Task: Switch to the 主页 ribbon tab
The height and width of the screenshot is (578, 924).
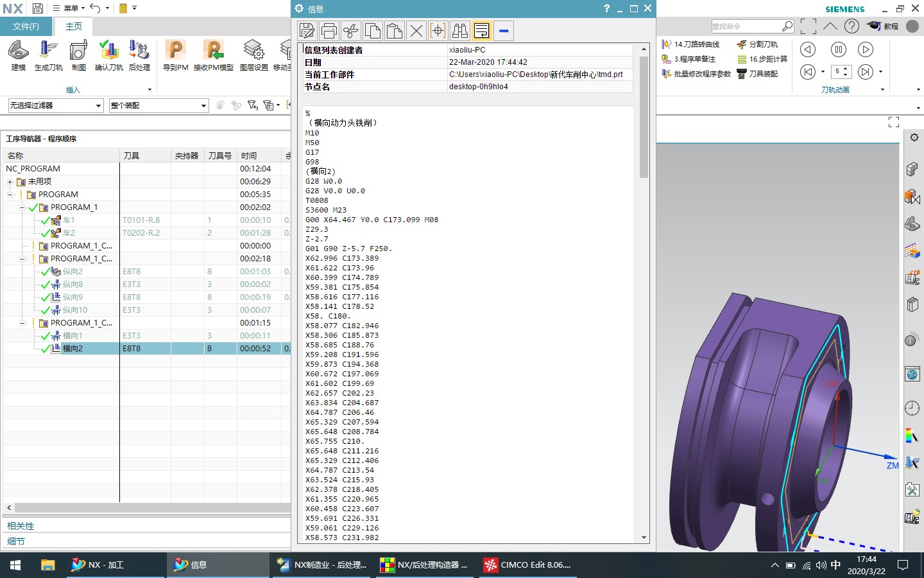Action: tap(74, 26)
